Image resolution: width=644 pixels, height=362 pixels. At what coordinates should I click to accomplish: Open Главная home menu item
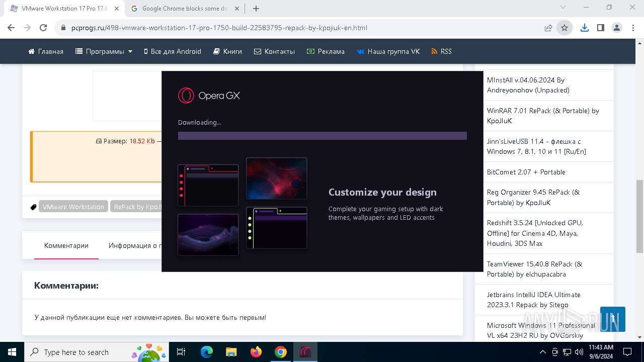46,51
